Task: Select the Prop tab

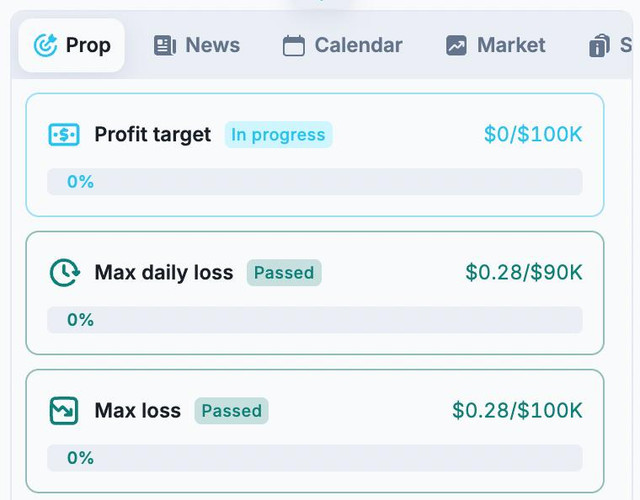Action: [71, 45]
